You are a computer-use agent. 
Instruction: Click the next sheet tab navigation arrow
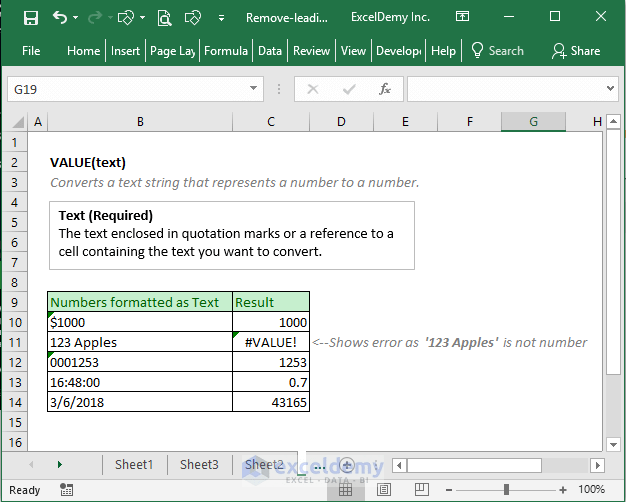(x=59, y=464)
